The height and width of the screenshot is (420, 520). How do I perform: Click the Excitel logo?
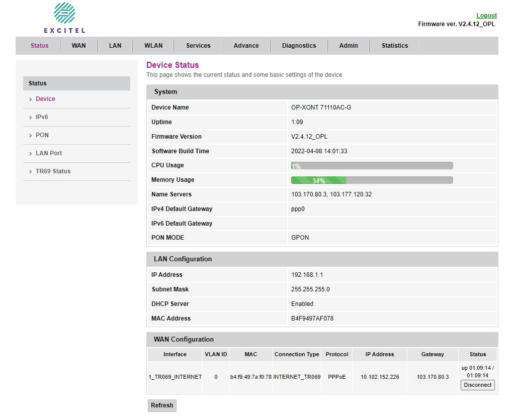64,18
